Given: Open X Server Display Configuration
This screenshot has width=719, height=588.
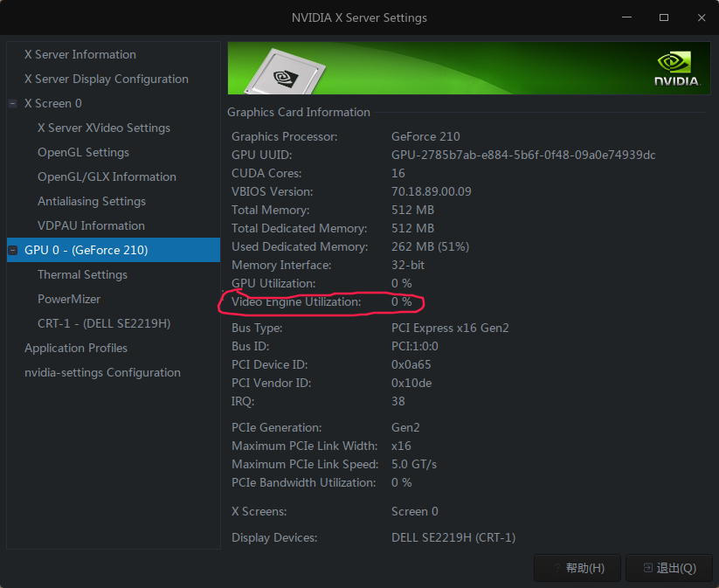Looking at the screenshot, I should (106, 79).
